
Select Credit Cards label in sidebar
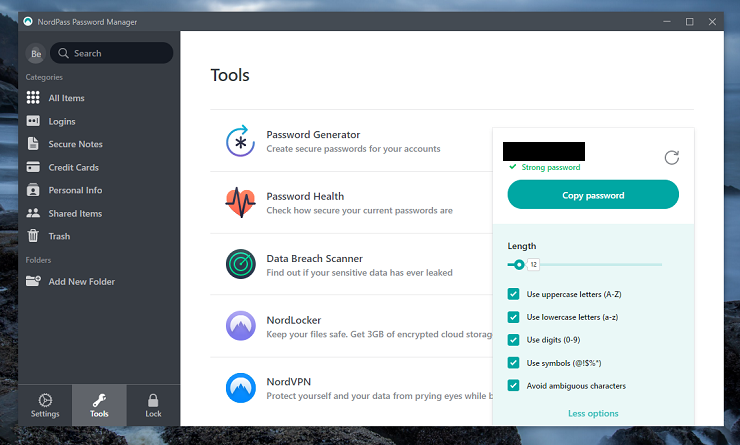(x=74, y=168)
